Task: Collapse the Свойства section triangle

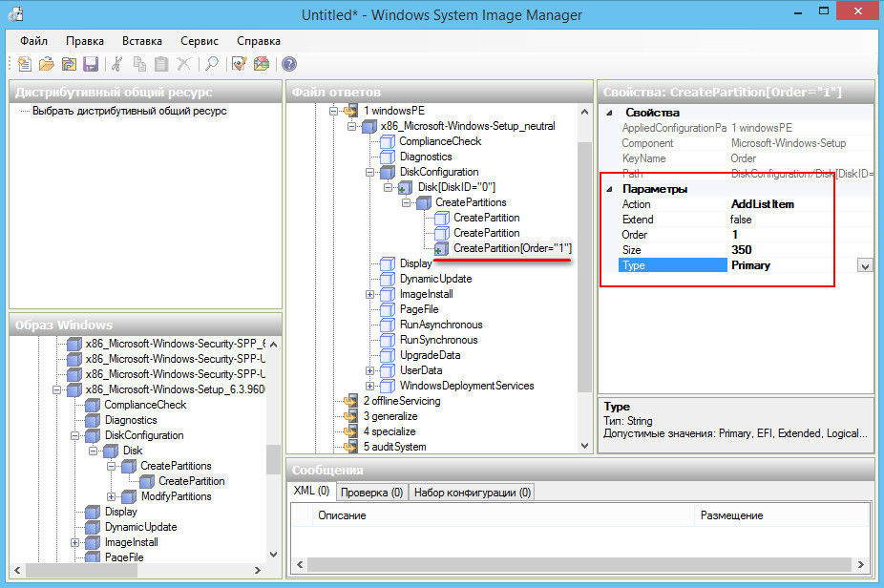Action: tap(609, 113)
